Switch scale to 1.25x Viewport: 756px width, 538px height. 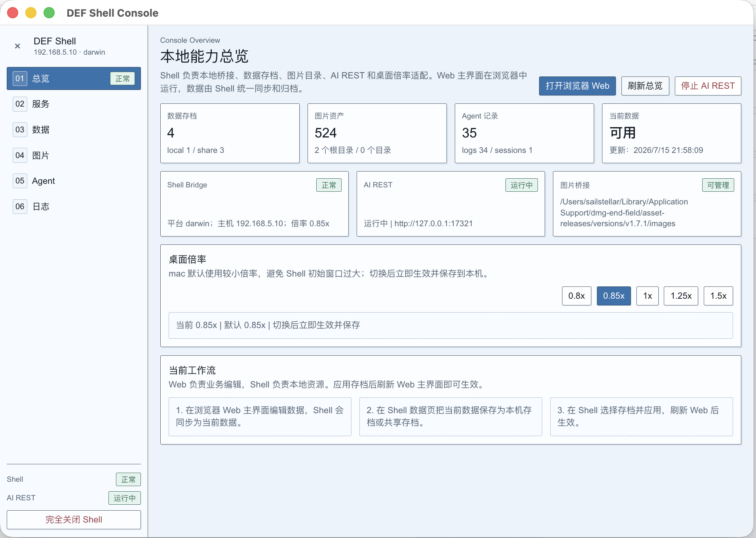pos(681,296)
